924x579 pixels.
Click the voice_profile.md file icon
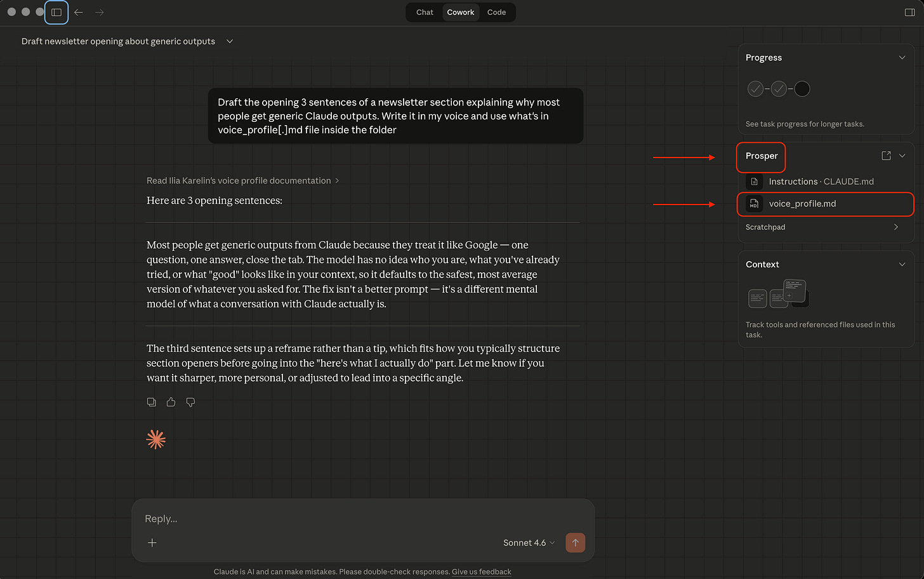click(x=754, y=204)
